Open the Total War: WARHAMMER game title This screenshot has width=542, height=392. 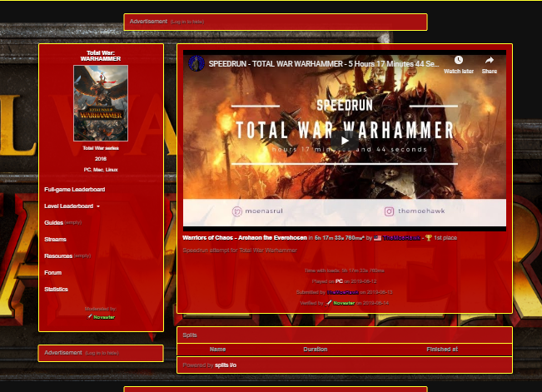coord(101,56)
